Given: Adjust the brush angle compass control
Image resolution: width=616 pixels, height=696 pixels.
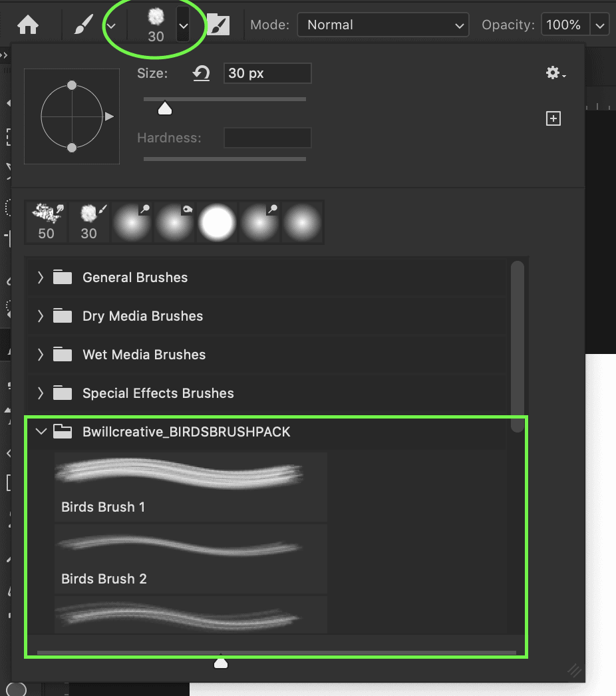Looking at the screenshot, I should pyautogui.click(x=71, y=116).
